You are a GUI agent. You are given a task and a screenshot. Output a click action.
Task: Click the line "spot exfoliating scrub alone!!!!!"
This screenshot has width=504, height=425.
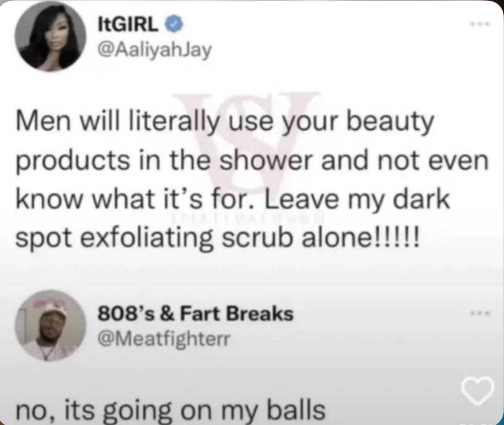point(218,239)
